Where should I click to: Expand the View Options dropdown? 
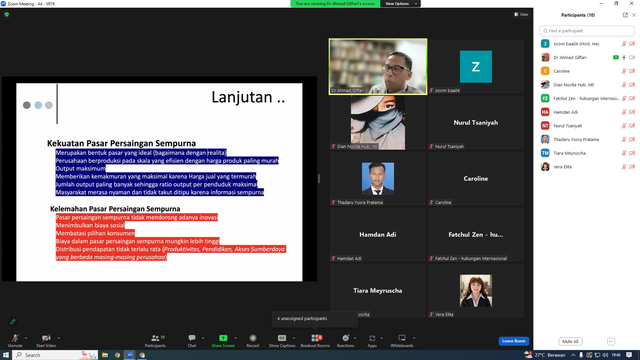[400, 4]
